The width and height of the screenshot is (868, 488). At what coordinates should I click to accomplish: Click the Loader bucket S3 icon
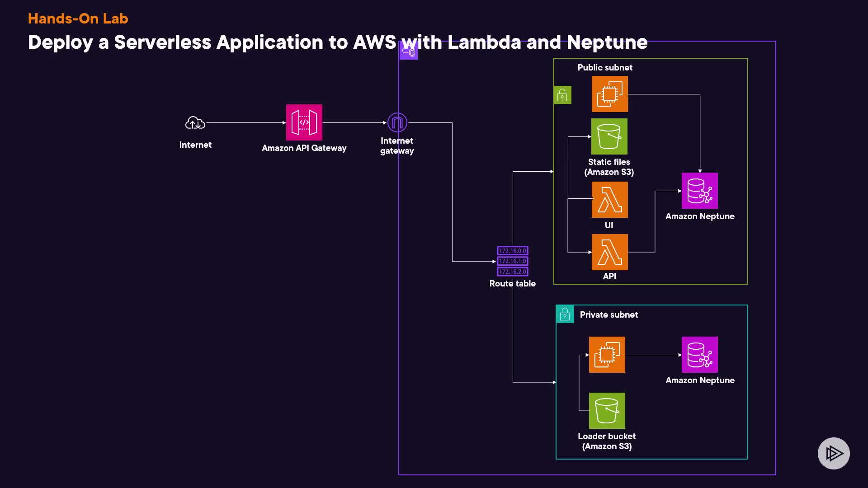tap(607, 411)
